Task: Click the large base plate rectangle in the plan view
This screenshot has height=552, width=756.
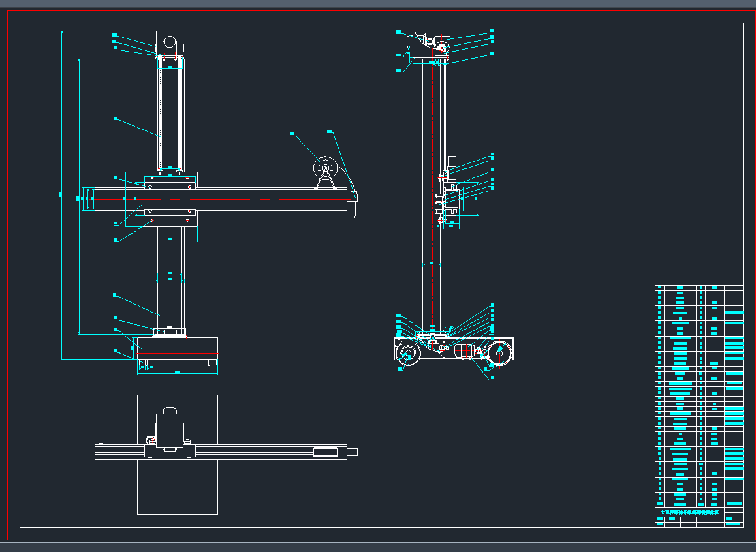Action: click(x=177, y=486)
